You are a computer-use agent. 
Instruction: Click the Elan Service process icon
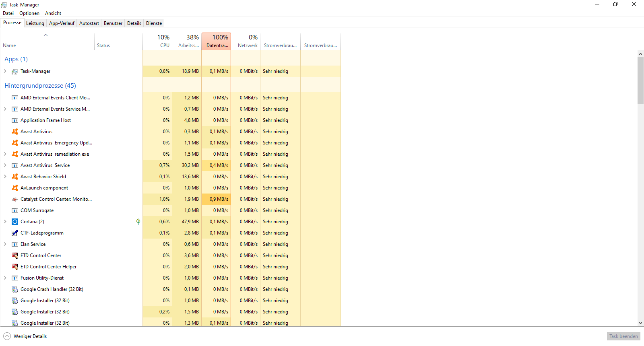[x=15, y=244]
